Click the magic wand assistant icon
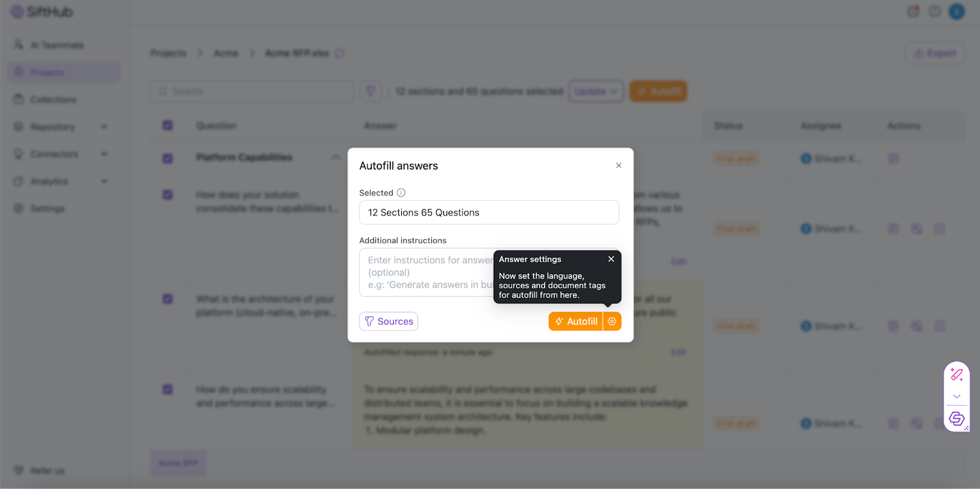This screenshot has width=980, height=489. pyautogui.click(x=957, y=375)
